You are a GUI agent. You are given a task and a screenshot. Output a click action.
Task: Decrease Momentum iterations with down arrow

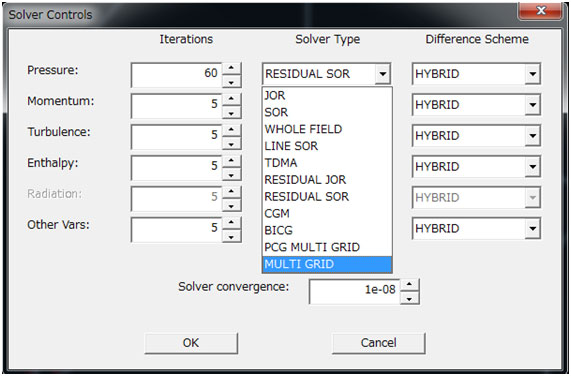(231, 114)
